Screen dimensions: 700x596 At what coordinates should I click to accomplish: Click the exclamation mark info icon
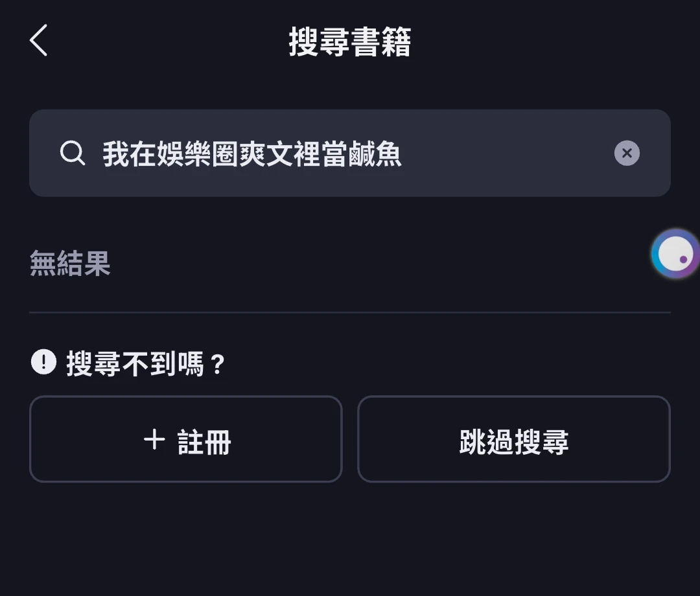point(43,361)
